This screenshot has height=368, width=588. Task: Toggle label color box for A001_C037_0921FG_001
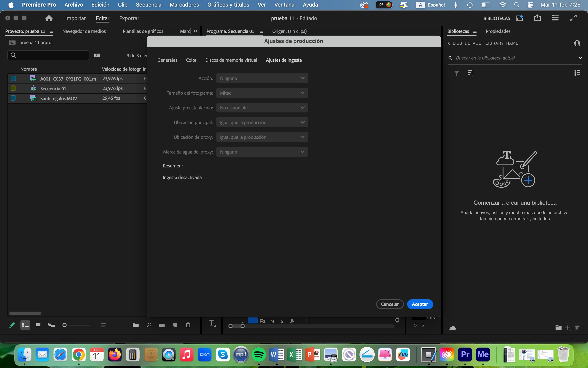(x=13, y=78)
